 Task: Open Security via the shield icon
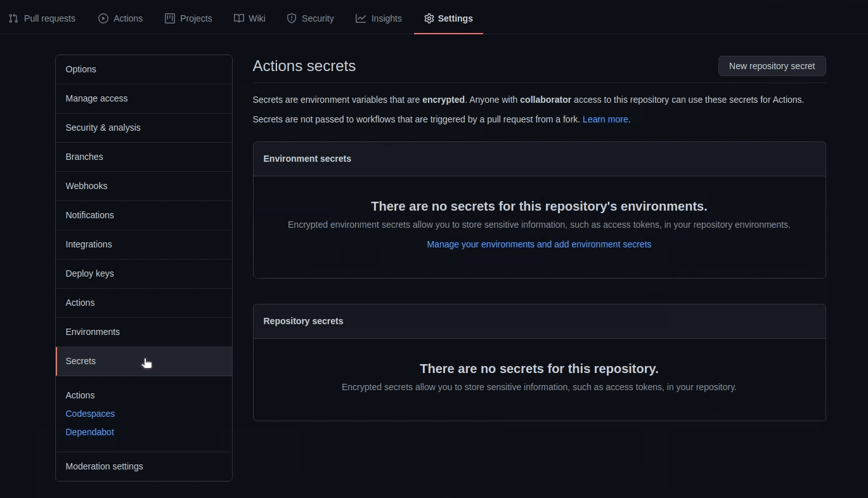tap(291, 18)
